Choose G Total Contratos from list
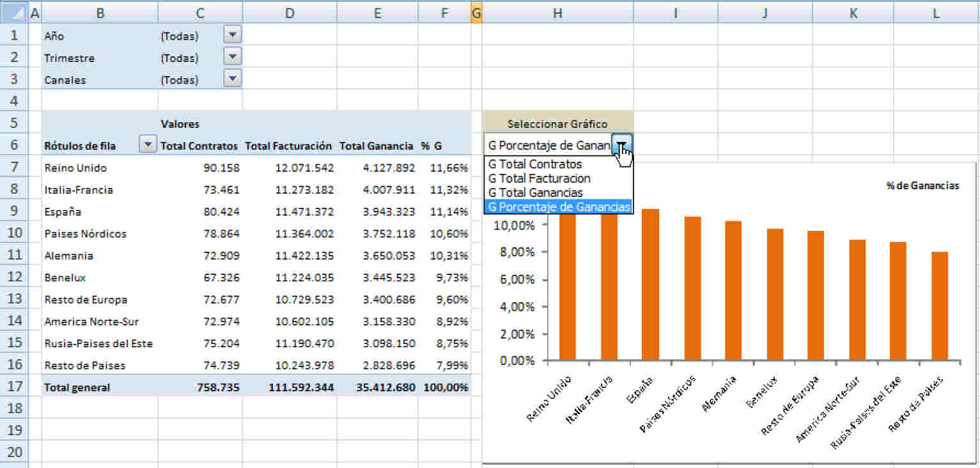 click(535, 164)
